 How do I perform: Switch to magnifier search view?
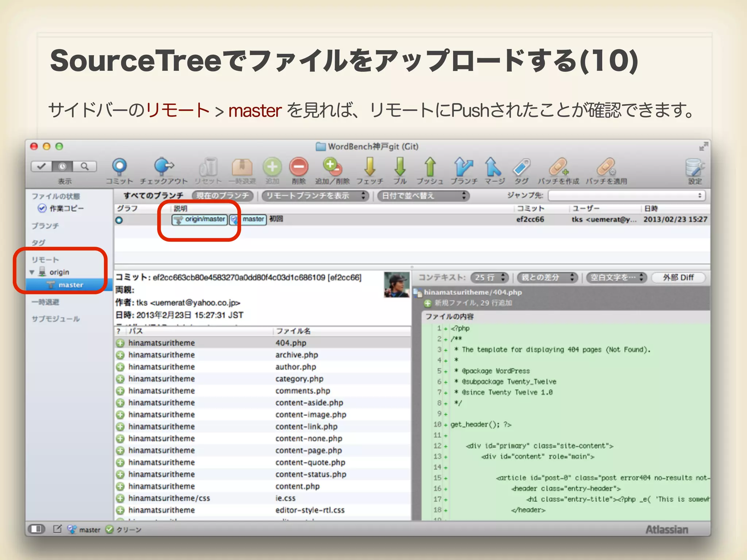point(85,166)
